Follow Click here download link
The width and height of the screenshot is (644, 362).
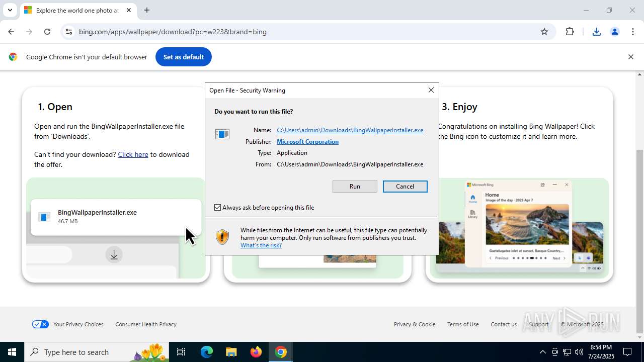tap(133, 154)
